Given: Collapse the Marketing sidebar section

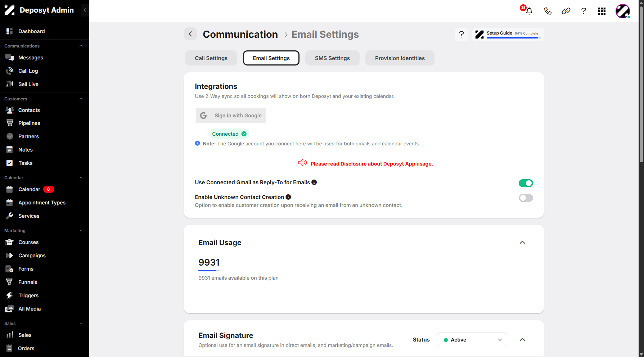Looking at the screenshot, I should click(81, 231).
